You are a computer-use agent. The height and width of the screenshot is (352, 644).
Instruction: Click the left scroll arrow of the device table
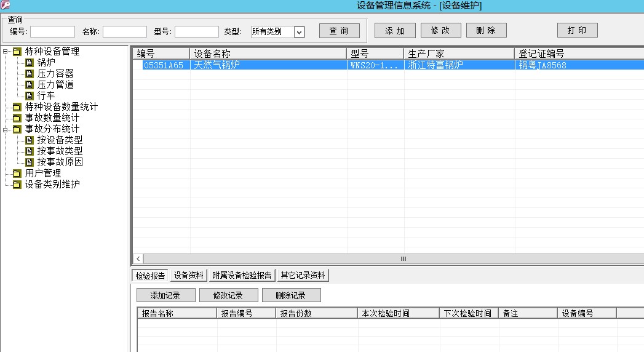(138, 258)
